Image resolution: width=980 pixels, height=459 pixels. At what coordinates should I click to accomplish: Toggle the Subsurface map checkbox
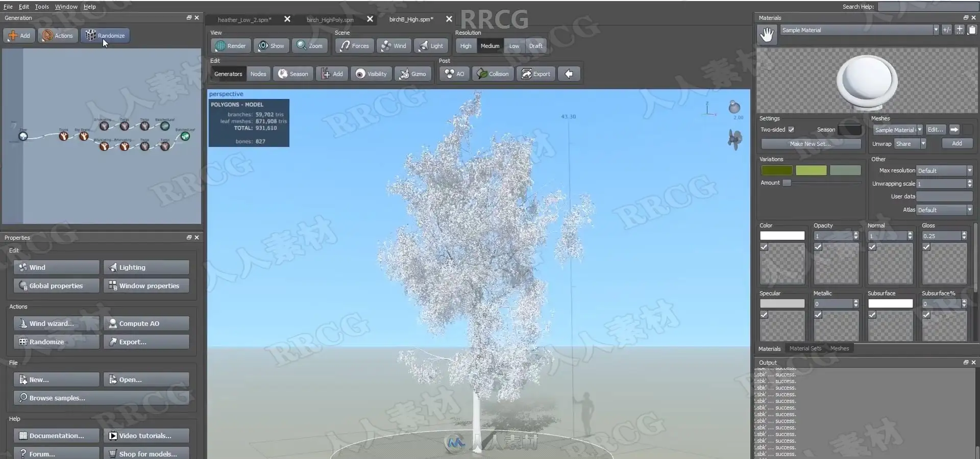point(872,315)
